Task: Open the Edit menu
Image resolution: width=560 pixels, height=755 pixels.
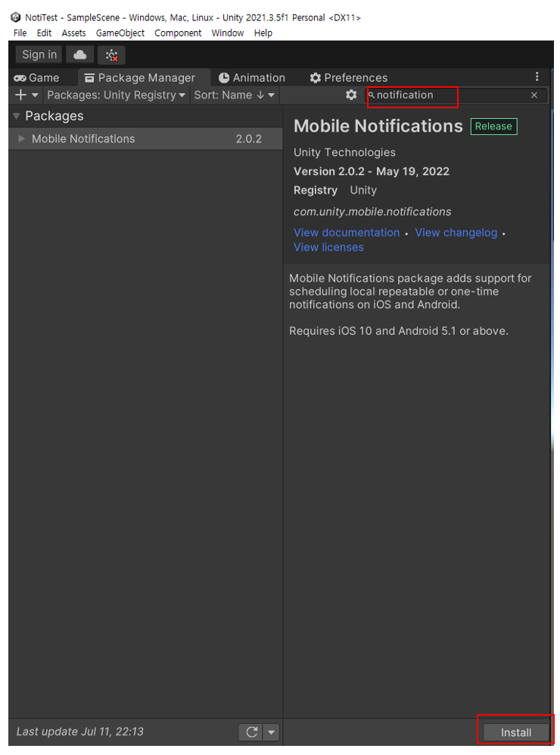Action: tap(44, 33)
